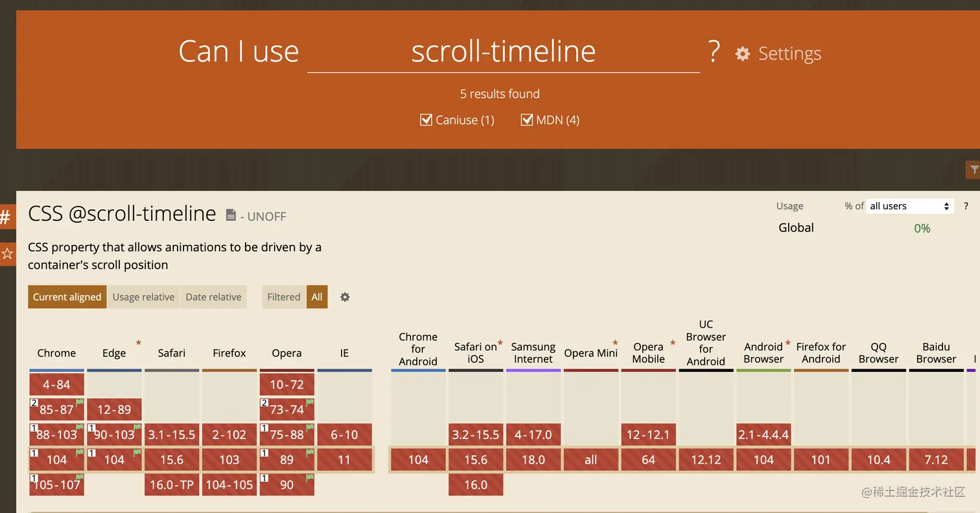Select Chrome 4-84 version cell
This screenshot has width=980, height=513.
click(x=56, y=384)
